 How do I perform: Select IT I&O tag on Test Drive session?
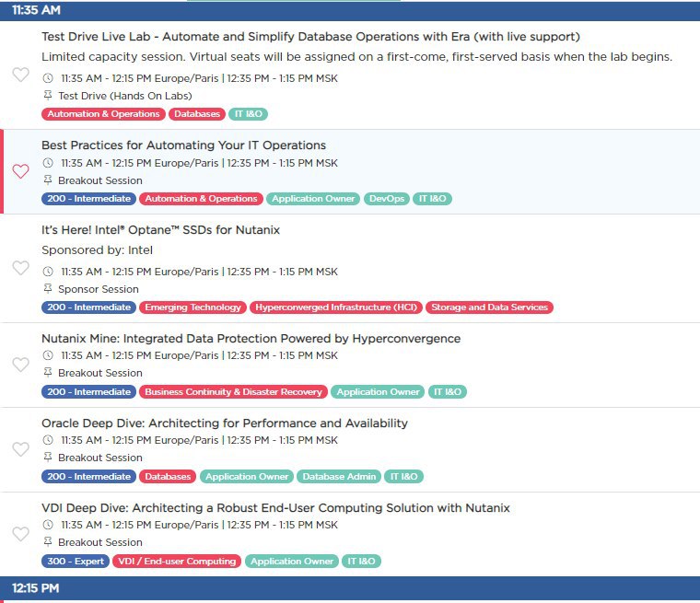[x=248, y=114]
